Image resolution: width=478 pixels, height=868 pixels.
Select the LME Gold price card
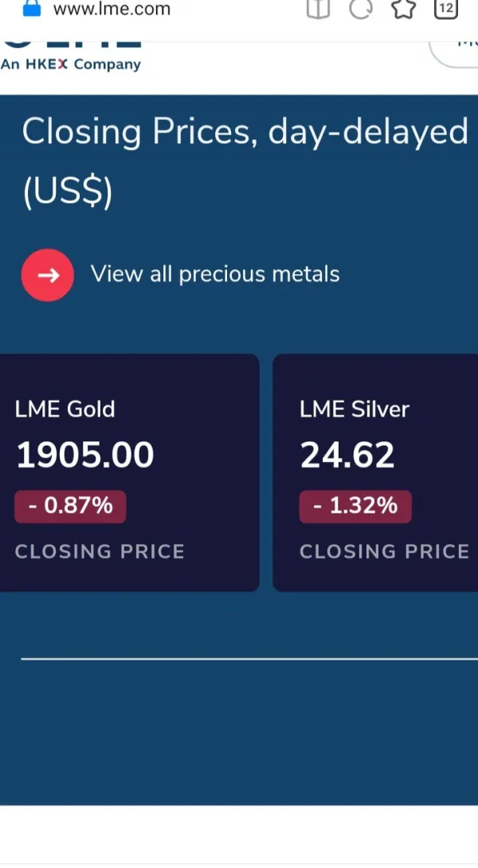(x=129, y=472)
